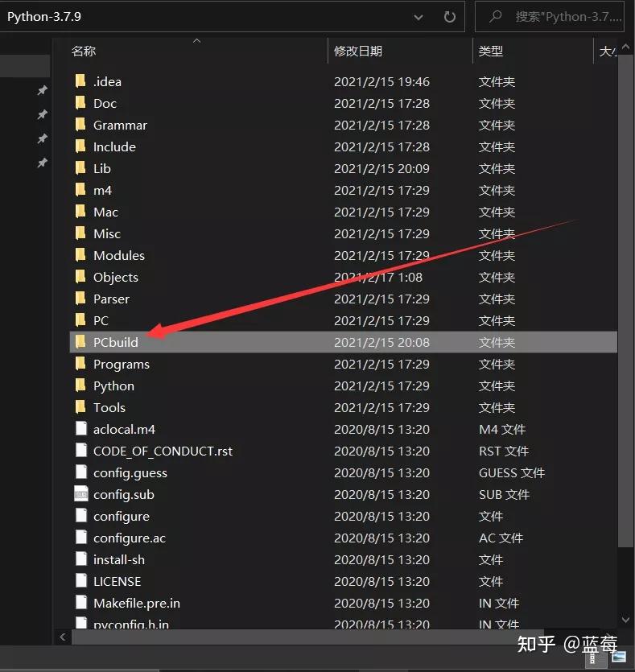Click the config.guess file icon
This screenshot has width=635, height=672.
point(81,472)
